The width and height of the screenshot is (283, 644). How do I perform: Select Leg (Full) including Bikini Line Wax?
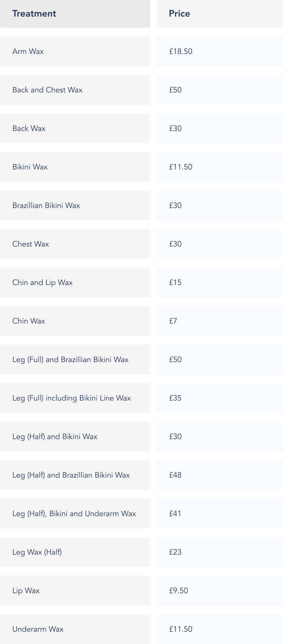coord(72,398)
